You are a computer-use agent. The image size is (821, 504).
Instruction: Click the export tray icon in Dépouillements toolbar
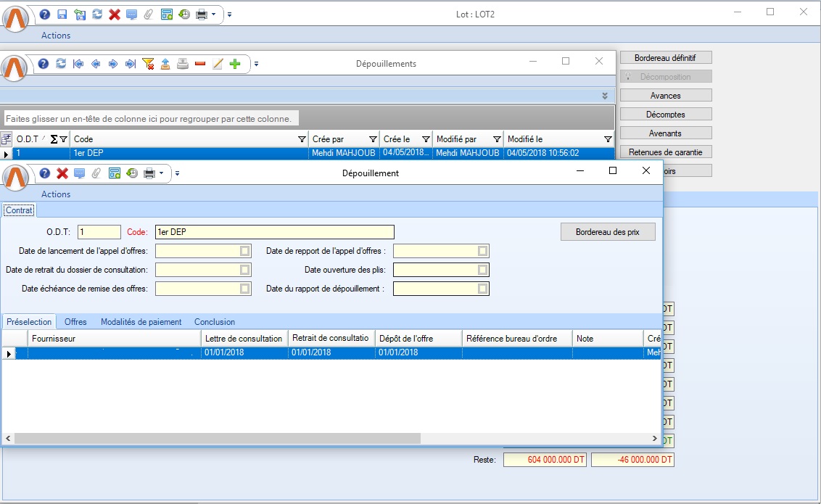(x=165, y=64)
